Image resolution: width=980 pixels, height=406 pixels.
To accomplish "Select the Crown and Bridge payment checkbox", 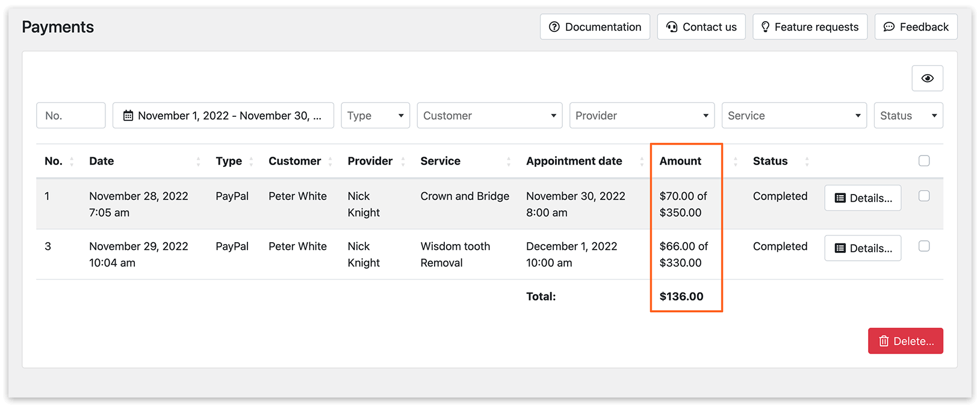I will point(924,196).
